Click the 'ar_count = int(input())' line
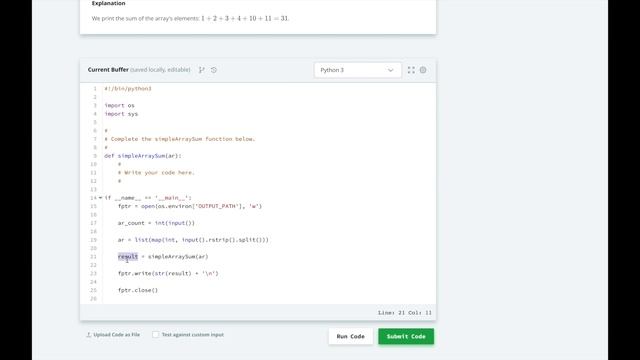 point(156,223)
